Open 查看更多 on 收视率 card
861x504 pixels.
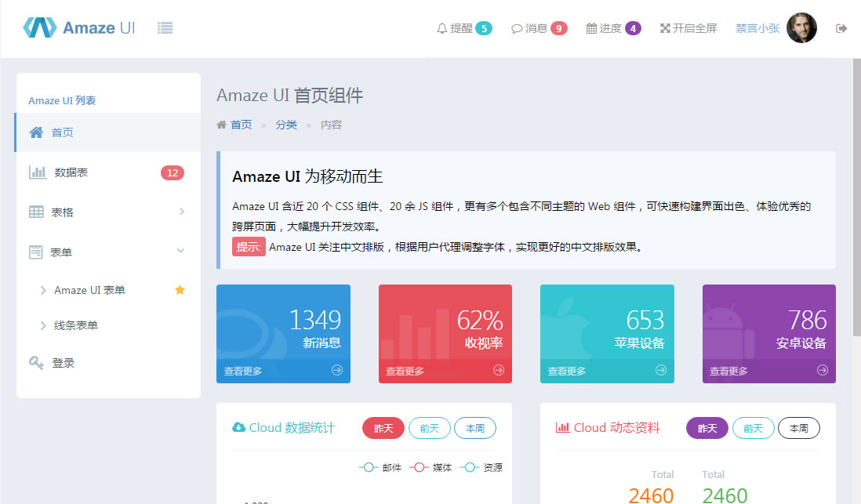pos(405,371)
